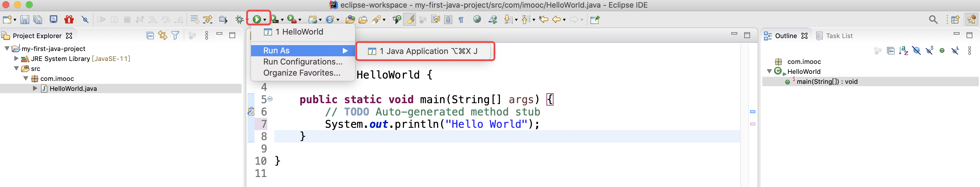Open the Back history dropdown arrow
Image resolution: width=980 pixels, height=187 pixels.
565,20
